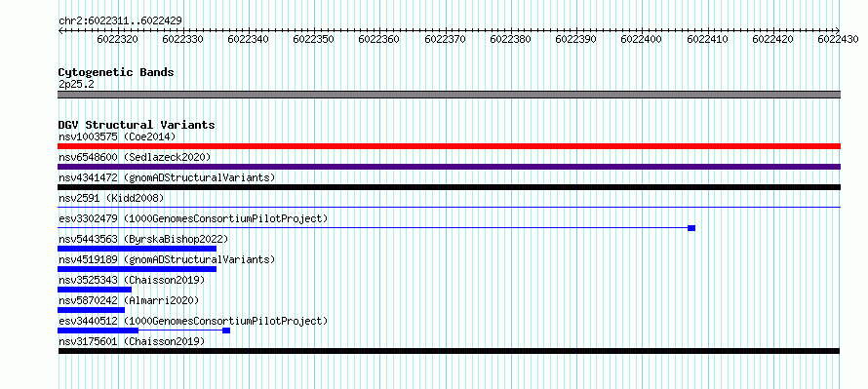
Task: Click ruler tick label 6022390
Action: point(575,39)
